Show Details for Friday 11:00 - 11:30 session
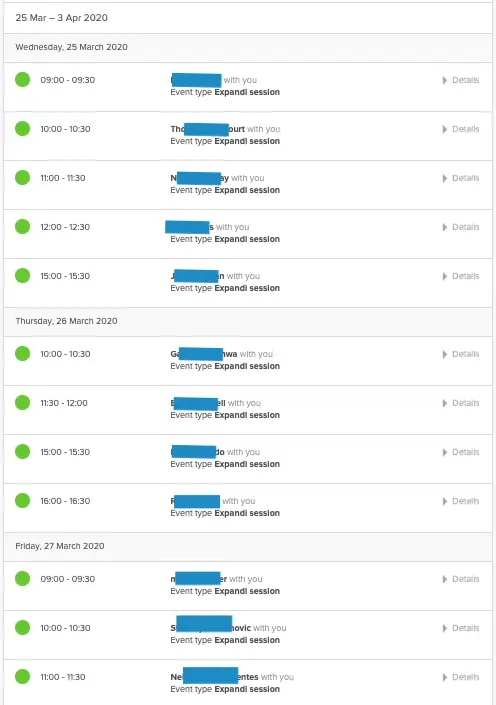496x705 pixels. [461, 677]
